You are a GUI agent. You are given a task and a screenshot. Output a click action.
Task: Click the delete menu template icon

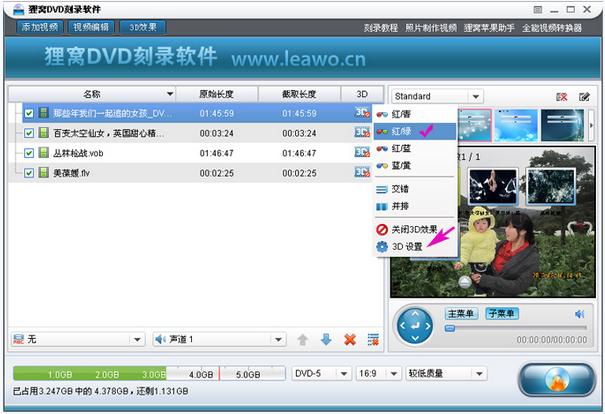[x=562, y=97]
